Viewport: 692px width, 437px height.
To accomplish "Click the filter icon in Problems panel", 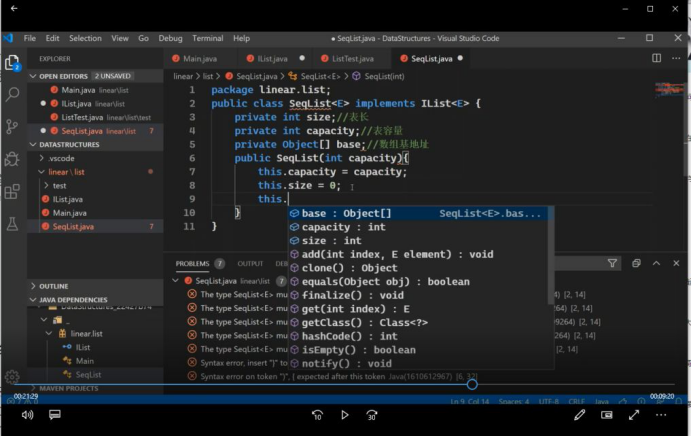I will (x=613, y=263).
